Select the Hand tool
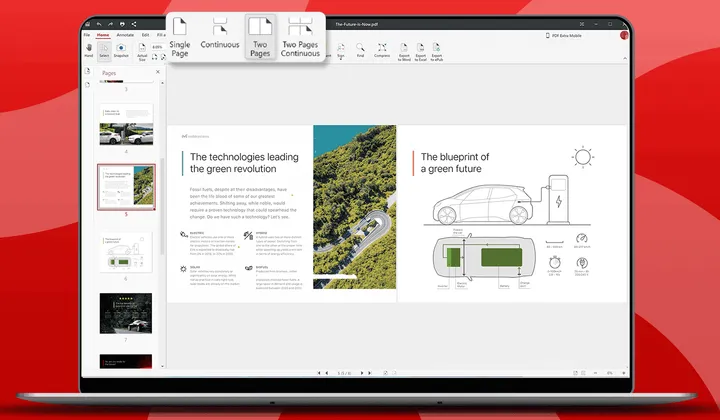The height and width of the screenshot is (420, 720). coord(89,48)
